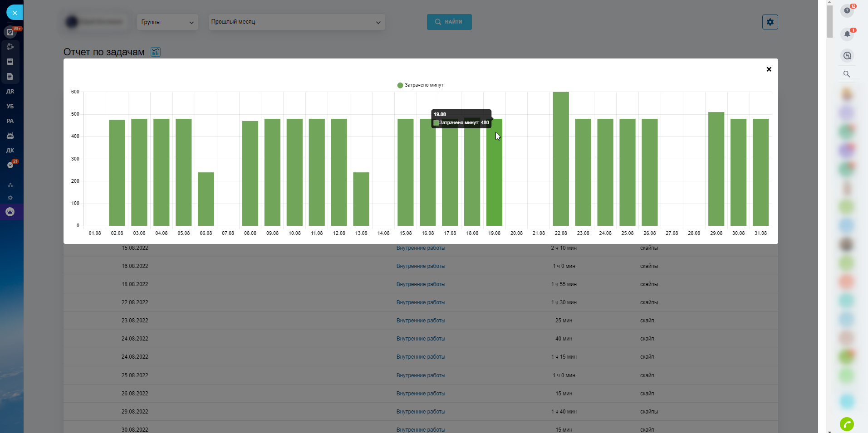Click the chart icon next to report title
The width and height of the screenshot is (868, 433).
[156, 52]
